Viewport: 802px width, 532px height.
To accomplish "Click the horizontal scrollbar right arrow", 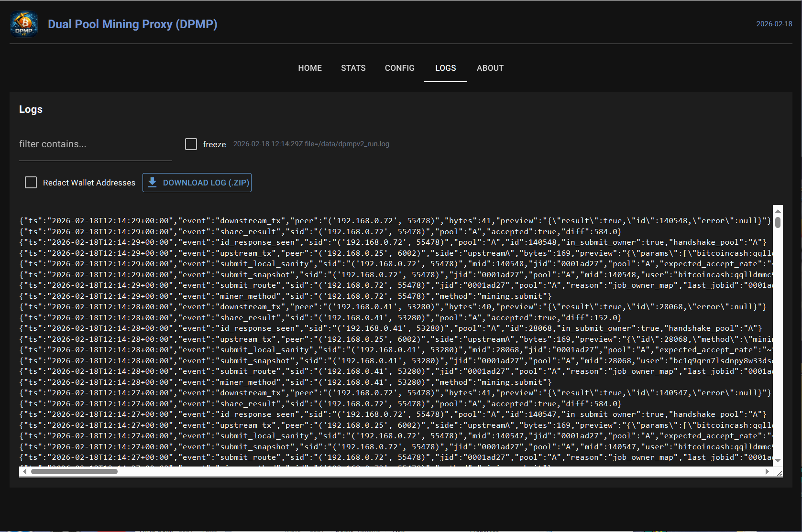I will (767, 472).
